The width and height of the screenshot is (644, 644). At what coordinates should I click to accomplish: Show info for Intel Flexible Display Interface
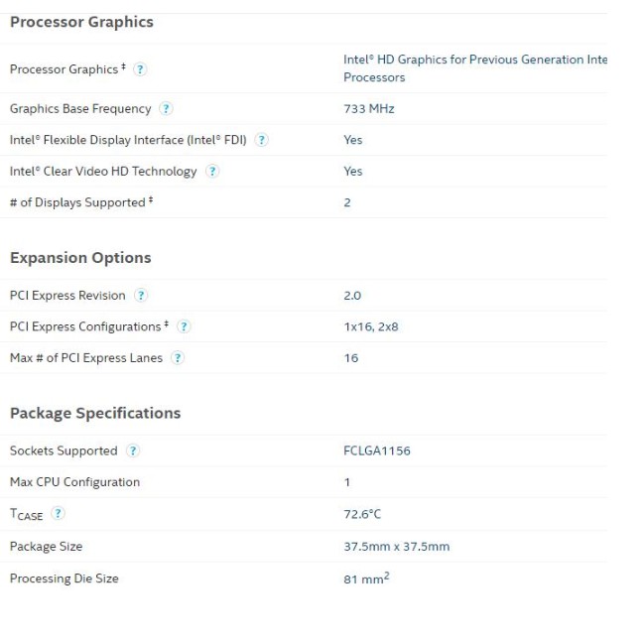click(261, 140)
